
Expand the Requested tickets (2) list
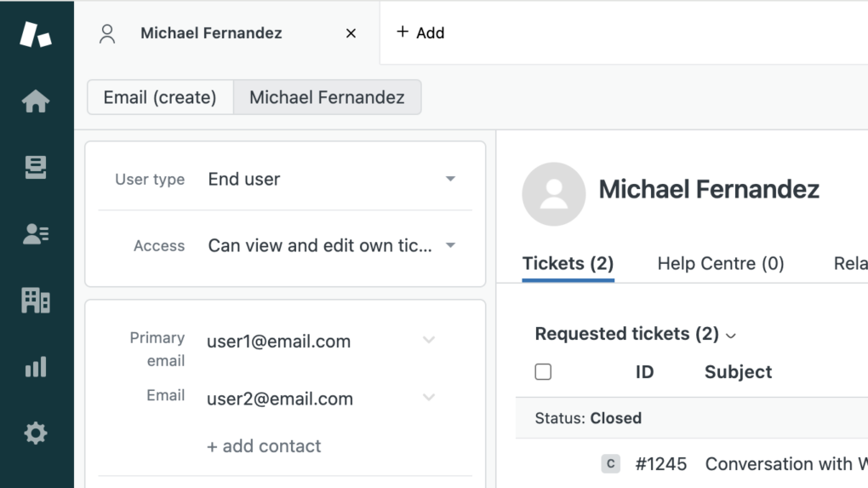click(x=730, y=336)
